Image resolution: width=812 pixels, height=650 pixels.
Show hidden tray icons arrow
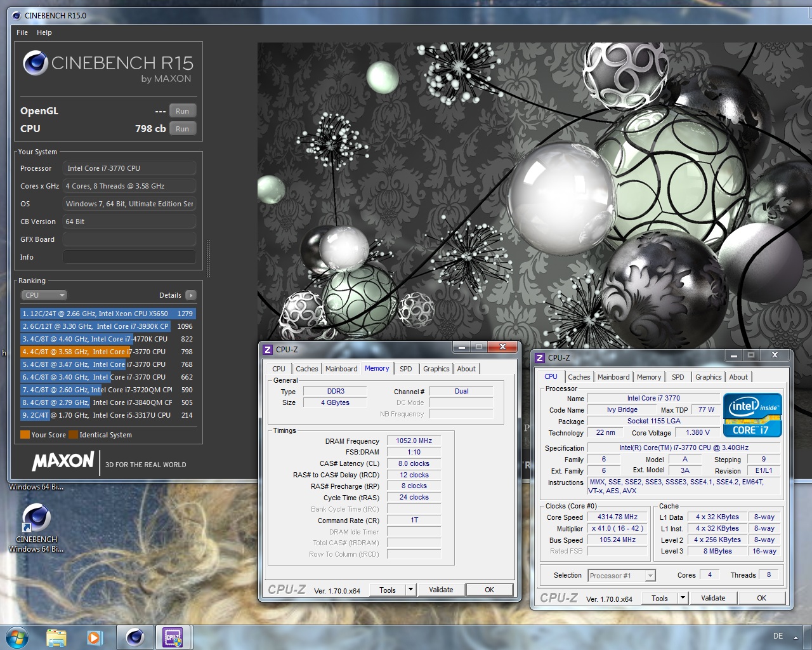click(796, 637)
